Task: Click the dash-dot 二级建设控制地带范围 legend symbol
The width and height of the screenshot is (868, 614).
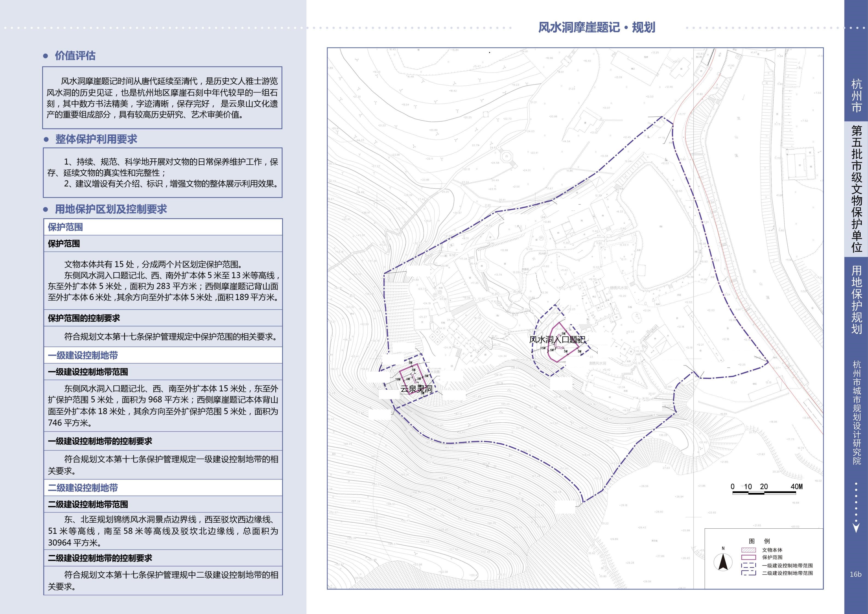Action: [749, 573]
